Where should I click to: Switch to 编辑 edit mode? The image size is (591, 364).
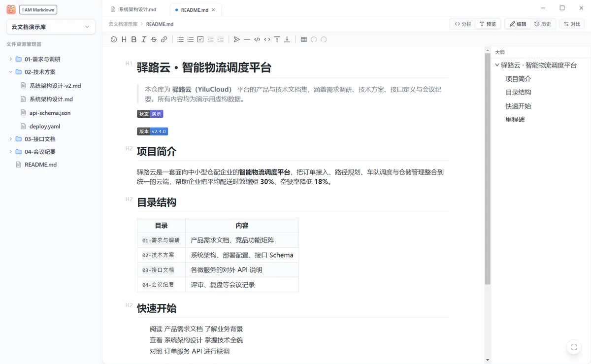coord(518,24)
